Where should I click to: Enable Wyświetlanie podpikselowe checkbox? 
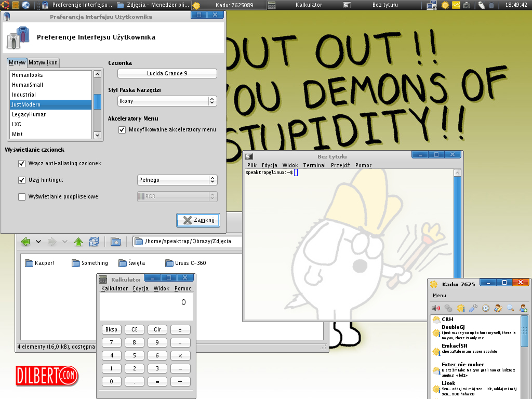[x=22, y=197]
